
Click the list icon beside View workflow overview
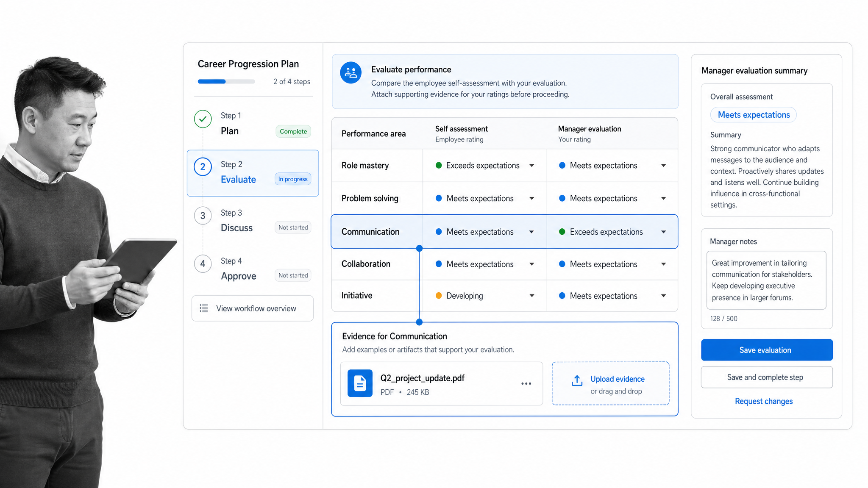204,308
